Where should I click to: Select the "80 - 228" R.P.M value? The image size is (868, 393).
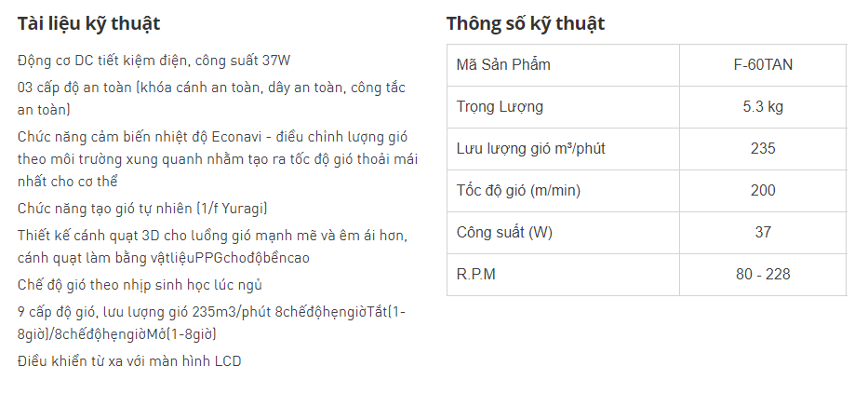pos(763,275)
